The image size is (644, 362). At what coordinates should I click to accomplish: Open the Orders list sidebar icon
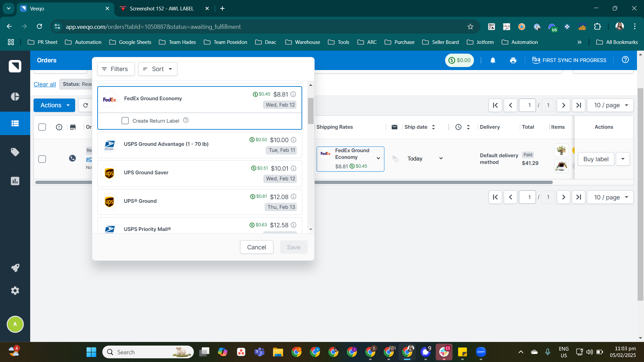point(15,123)
